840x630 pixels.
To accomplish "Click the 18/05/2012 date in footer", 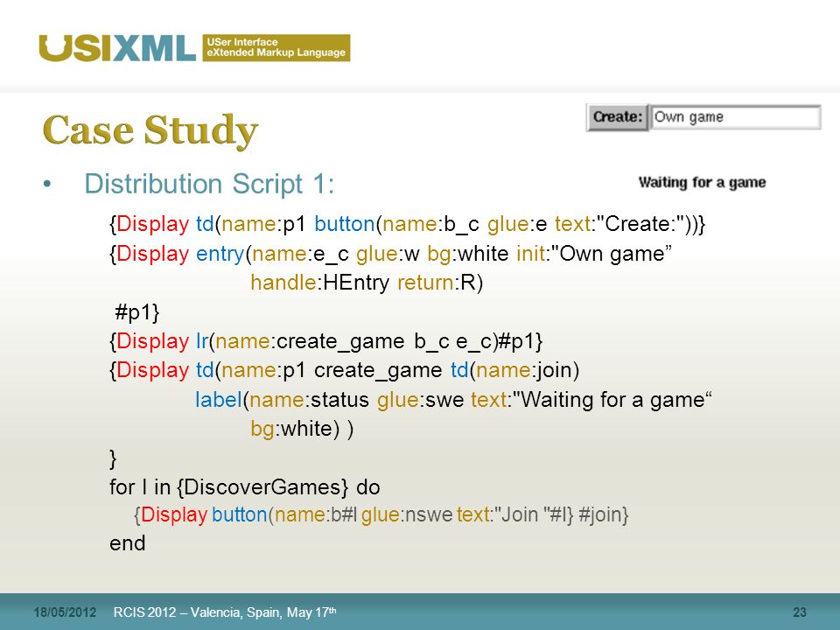I will point(65,612).
